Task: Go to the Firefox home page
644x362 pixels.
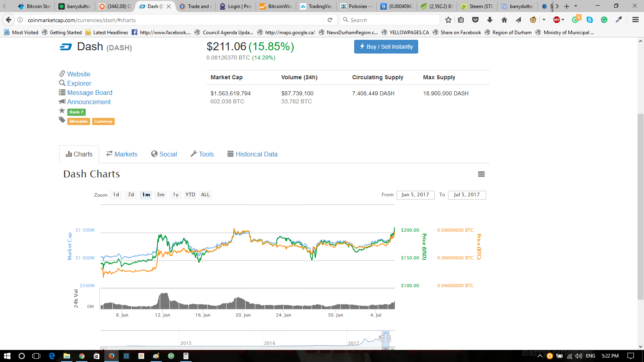Action: coord(504,20)
